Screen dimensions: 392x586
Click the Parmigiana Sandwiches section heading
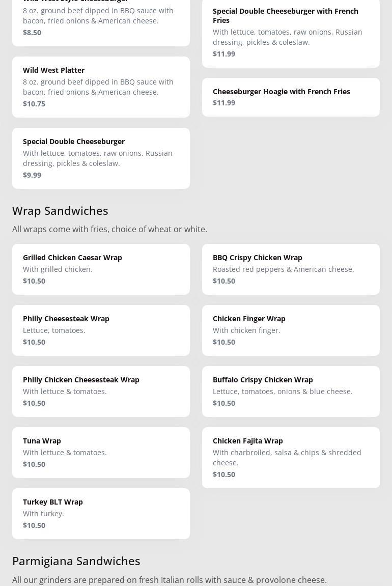(76, 561)
